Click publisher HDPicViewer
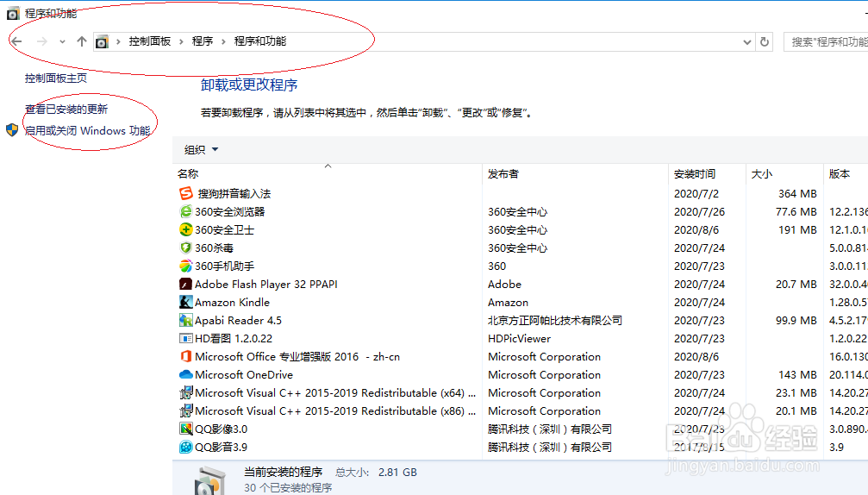The height and width of the screenshot is (495, 868). (519, 339)
